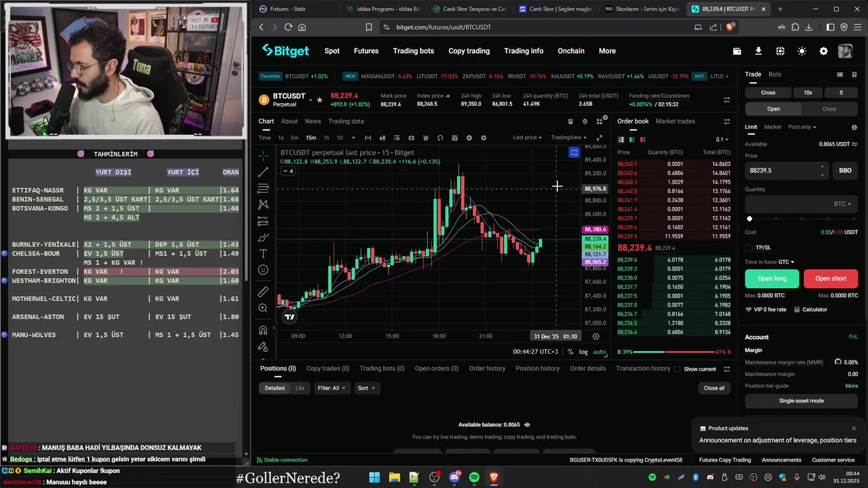Click the BBO price button
The image size is (868, 488).
845,170
